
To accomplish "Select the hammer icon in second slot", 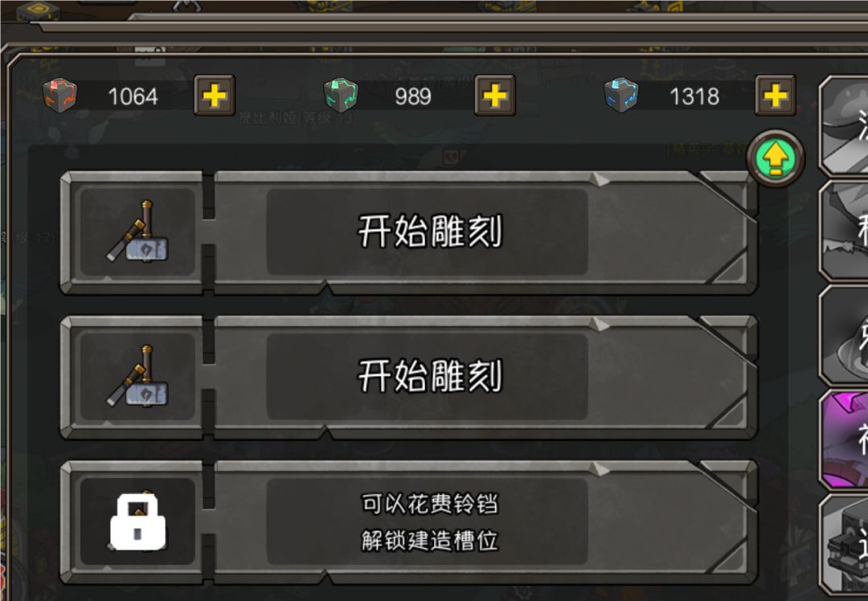I will pos(138,376).
